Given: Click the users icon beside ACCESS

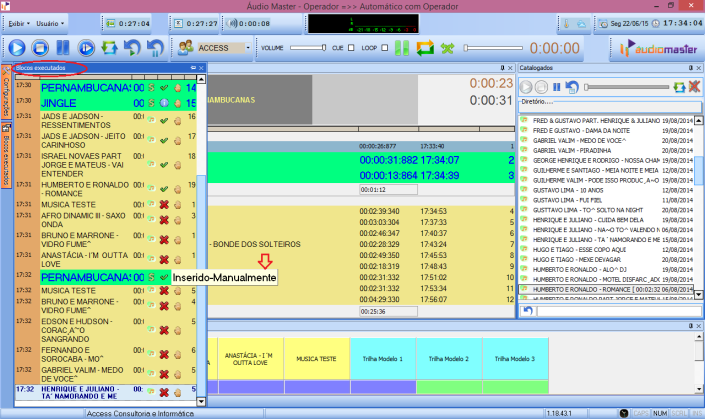Looking at the screenshot, I should click(185, 48).
